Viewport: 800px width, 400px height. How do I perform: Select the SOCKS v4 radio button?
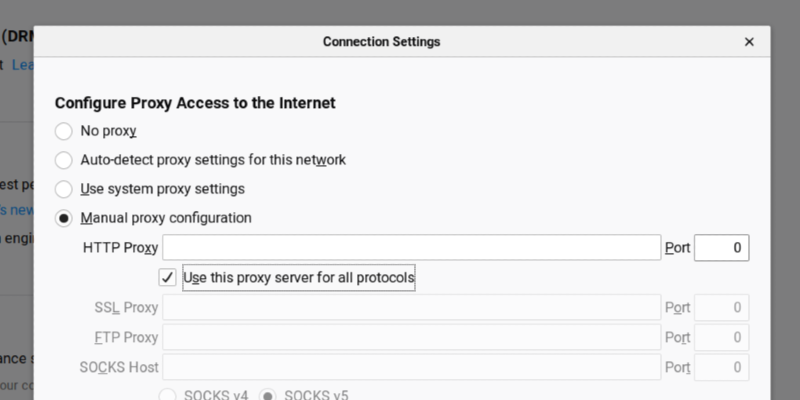(x=168, y=396)
